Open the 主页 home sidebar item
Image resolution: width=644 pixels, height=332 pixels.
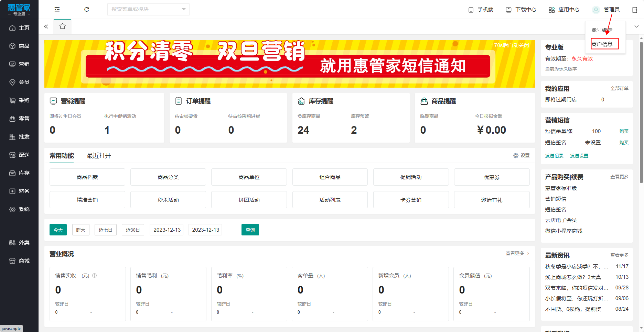click(19, 28)
